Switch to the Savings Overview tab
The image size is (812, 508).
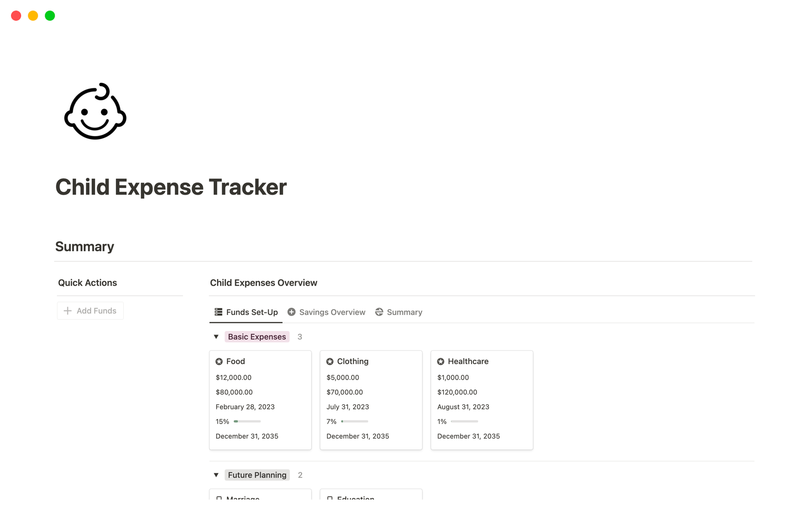point(332,312)
